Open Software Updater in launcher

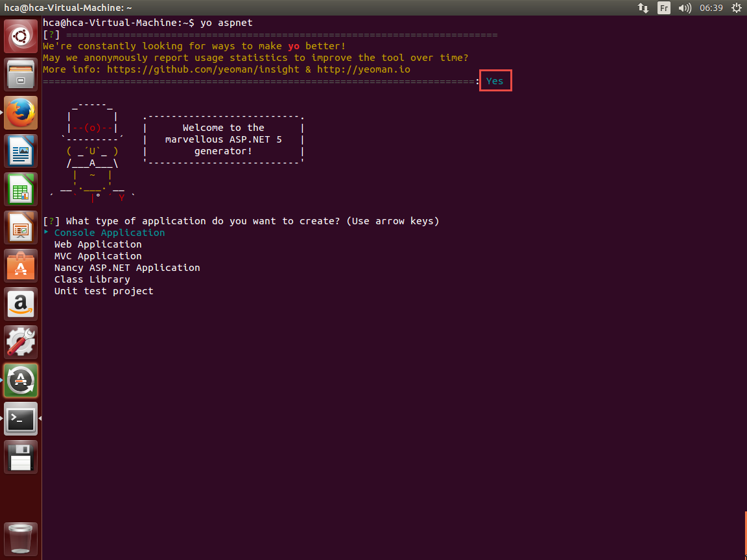point(21,380)
